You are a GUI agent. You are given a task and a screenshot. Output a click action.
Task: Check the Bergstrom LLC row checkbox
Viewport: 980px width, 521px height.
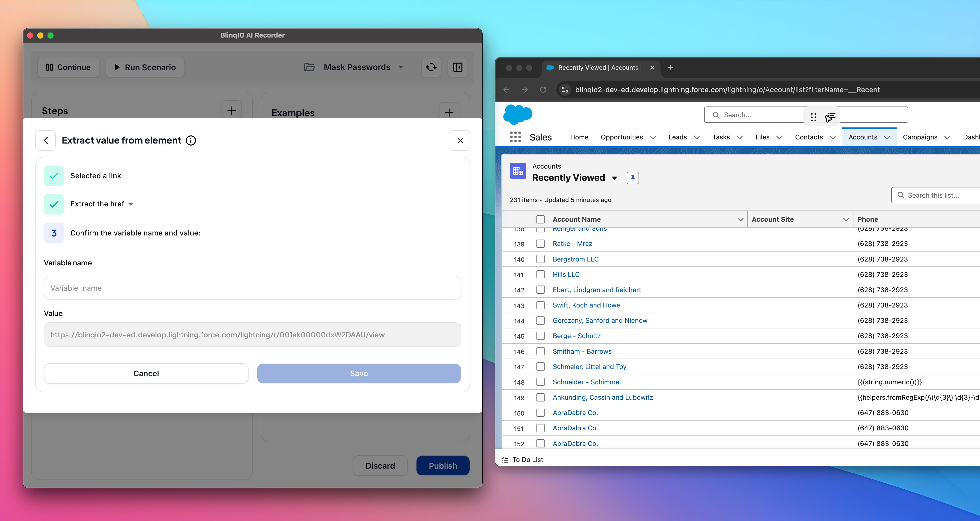coord(540,259)
